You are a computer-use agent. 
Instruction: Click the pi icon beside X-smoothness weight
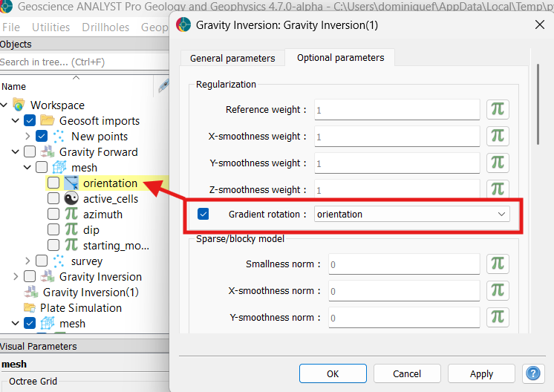click(498, 137)
